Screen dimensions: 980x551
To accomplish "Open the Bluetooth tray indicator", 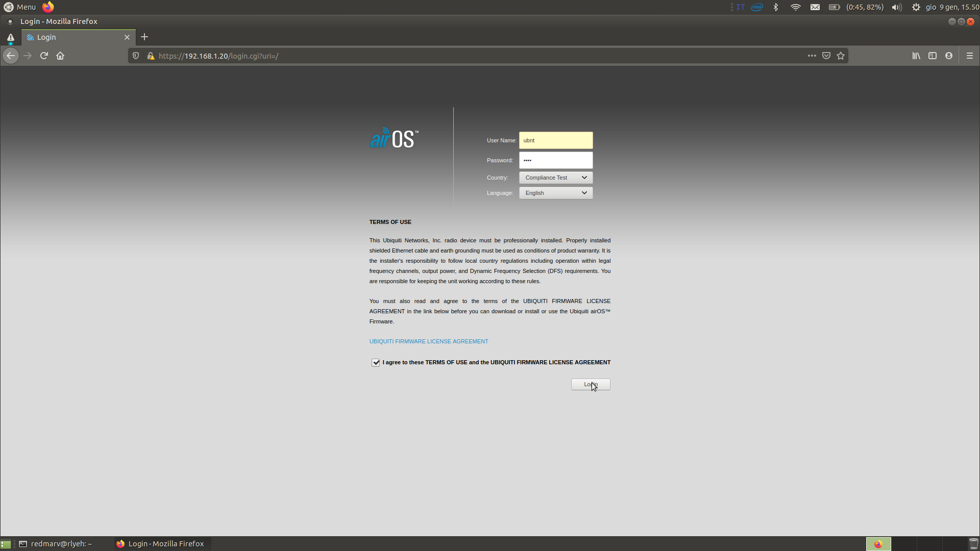I will coord(776,7).
